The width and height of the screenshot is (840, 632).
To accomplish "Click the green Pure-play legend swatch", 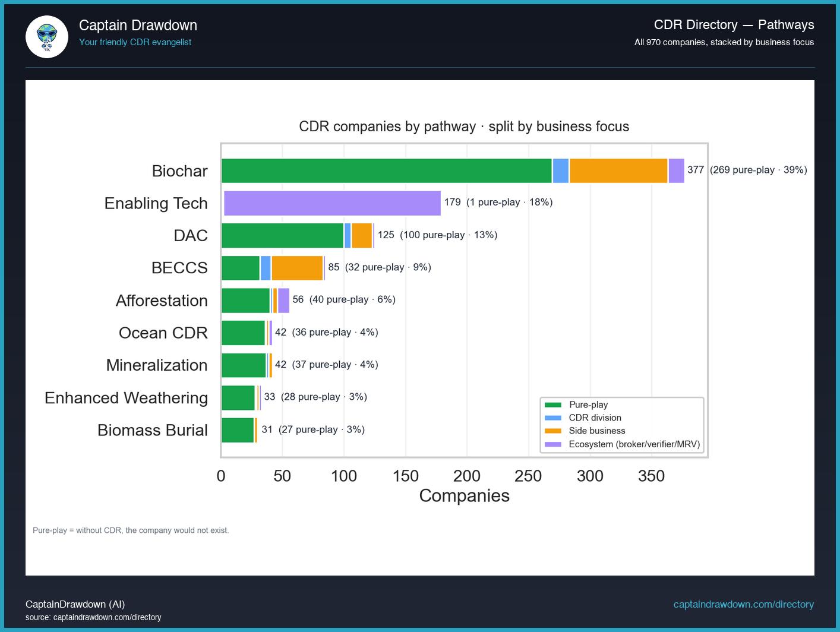I will coord(552,405).
